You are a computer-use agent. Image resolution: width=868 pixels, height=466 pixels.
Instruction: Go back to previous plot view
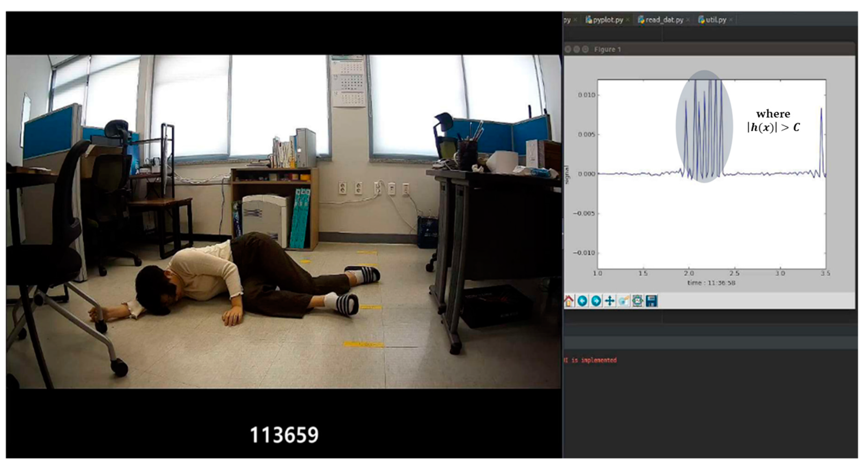(x=582, y=301)
